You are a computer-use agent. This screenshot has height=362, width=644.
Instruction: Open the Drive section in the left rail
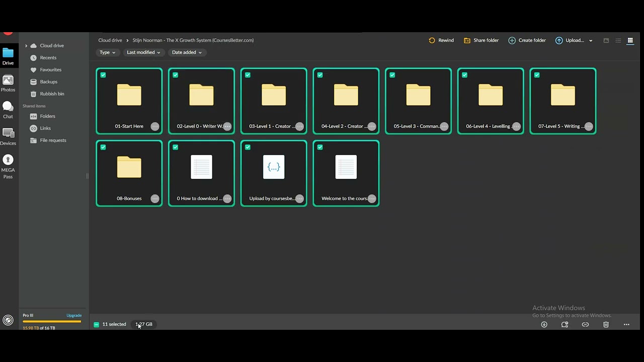tap(8, 56)
